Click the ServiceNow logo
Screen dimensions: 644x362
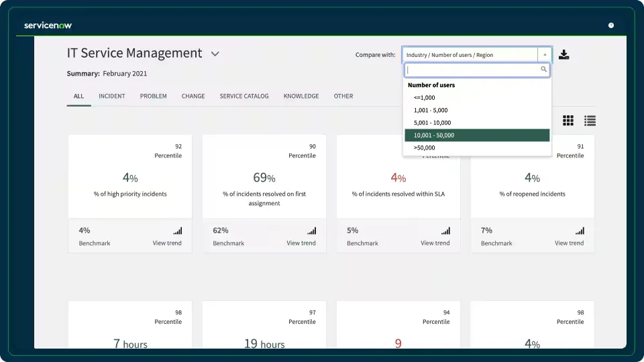[48, 25]
